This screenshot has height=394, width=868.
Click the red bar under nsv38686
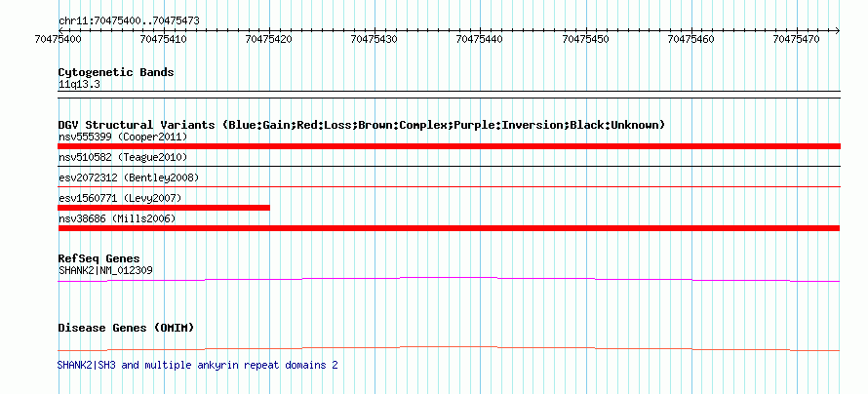pos(449,228)
